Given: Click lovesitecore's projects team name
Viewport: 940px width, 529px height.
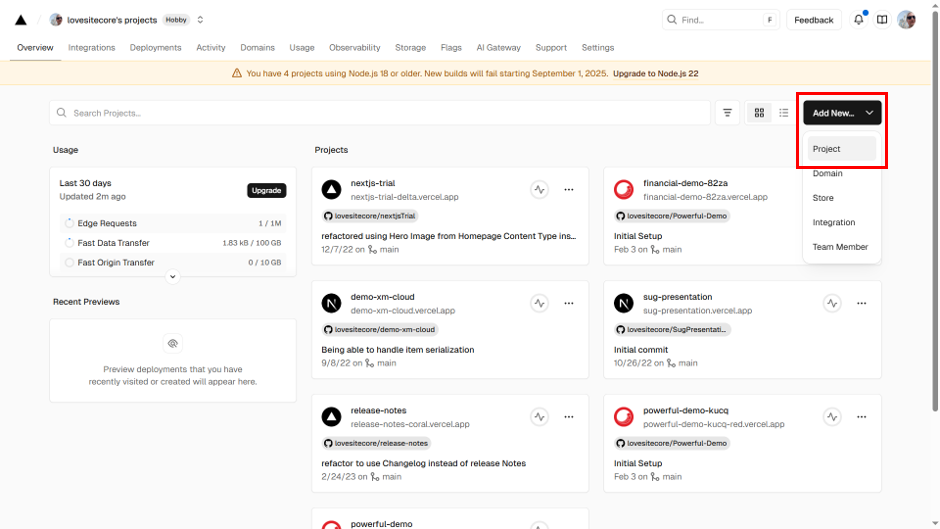Looking at the screenshot, I should (x=112, y=20).
